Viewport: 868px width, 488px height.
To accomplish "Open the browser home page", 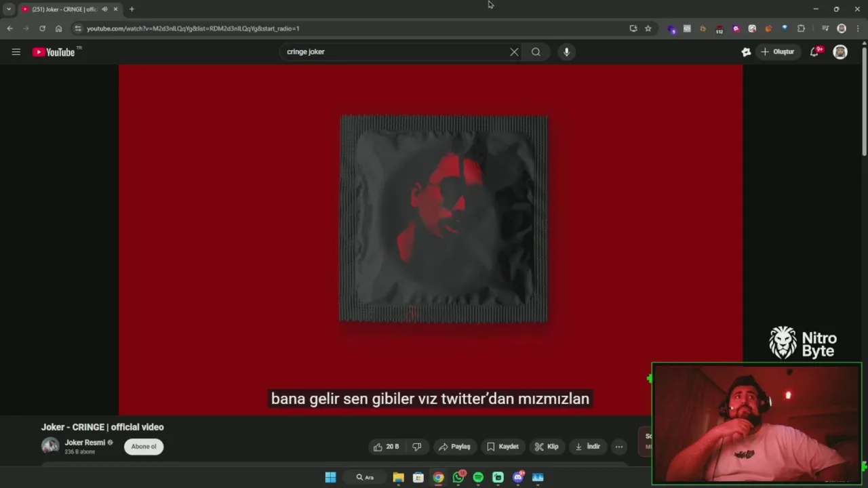I will [x=58, y=28].
